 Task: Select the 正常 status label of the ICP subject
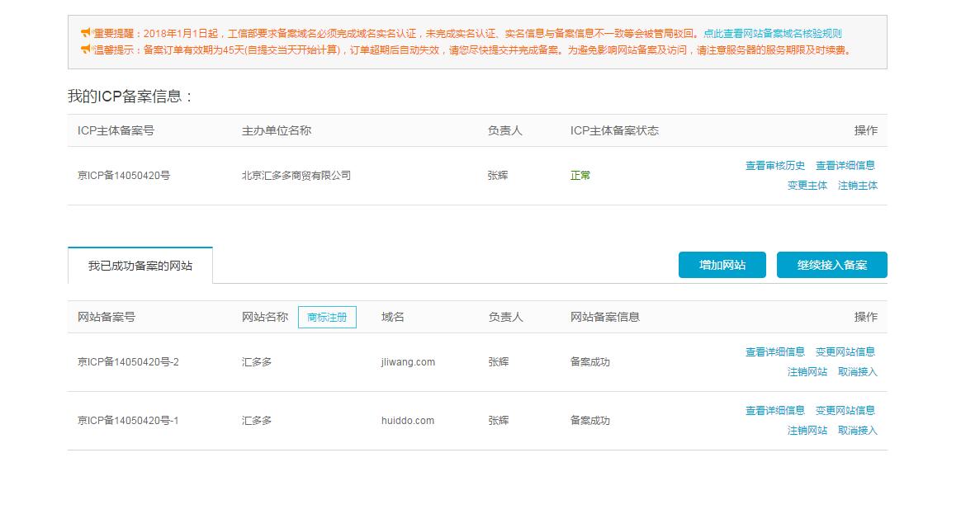tap(580, 175)
